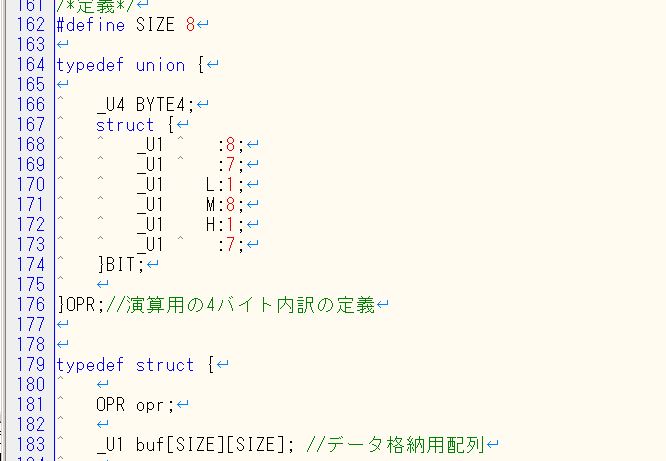Click the opening brace on line 164
Image resolution: width=666 pixels, height=461 pixels.
(x=201, y=65)
